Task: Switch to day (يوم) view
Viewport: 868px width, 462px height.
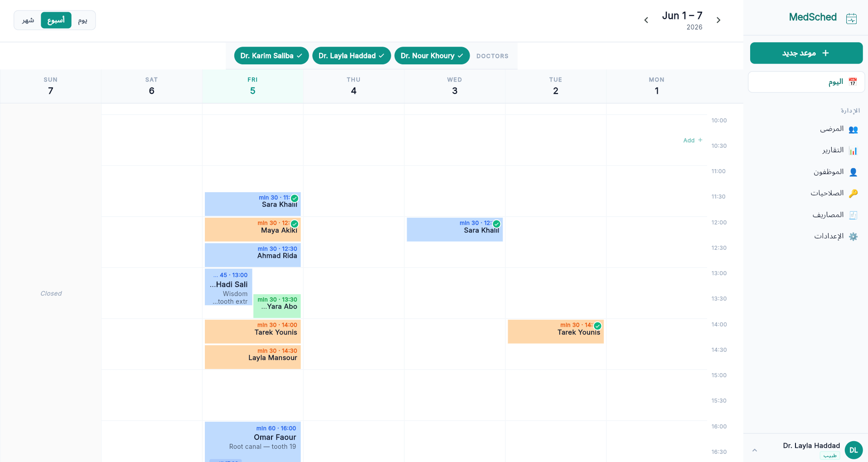Action: pos(82,20)
